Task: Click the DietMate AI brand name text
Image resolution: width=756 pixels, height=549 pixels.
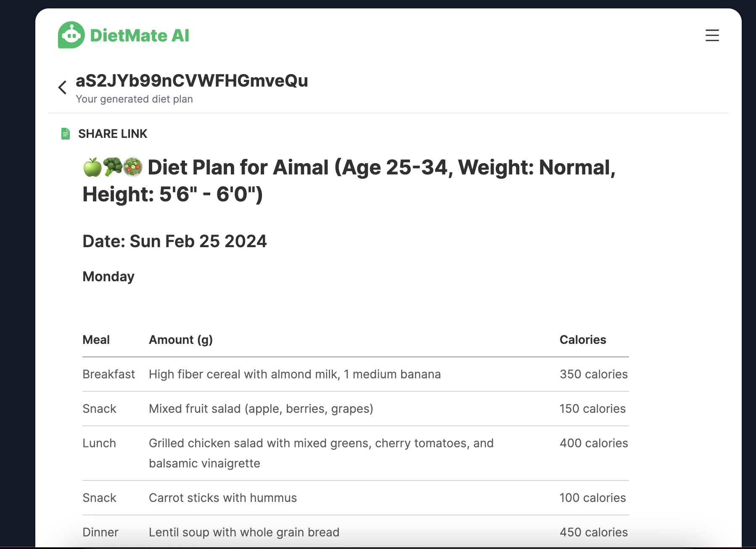Action: [x=140, y=35]
